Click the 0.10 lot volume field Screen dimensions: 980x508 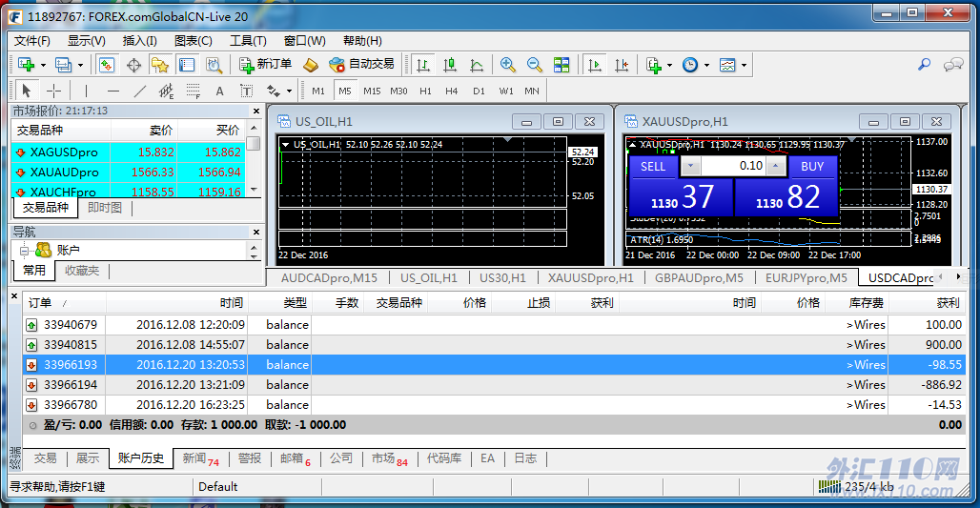[x=734, y=166]
